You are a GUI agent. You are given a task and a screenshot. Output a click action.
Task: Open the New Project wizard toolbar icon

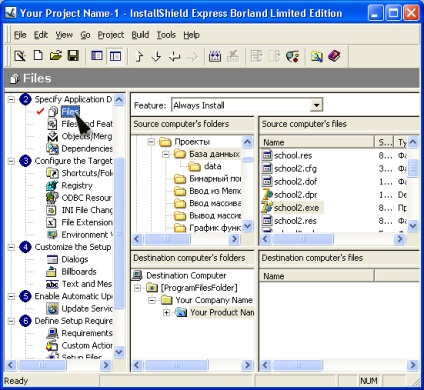pyautogui.click(x=20, y=56)
